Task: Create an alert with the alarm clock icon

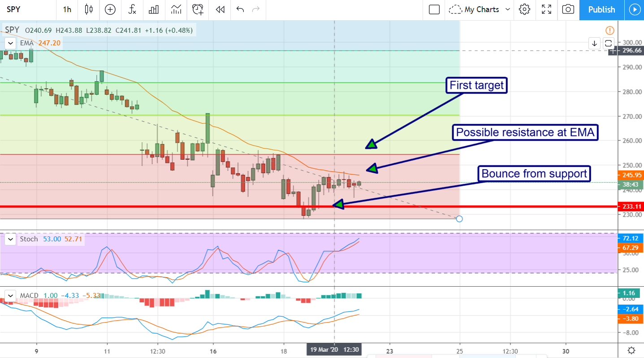Action: tap(198, 9)
